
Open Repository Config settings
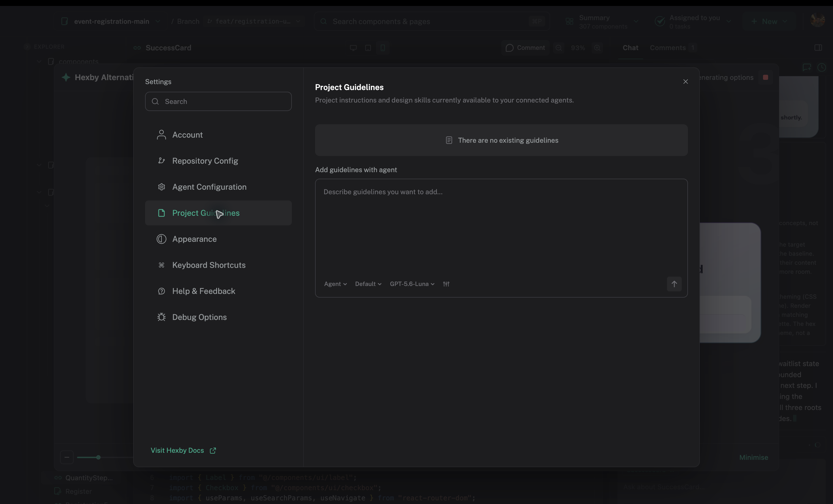[x=218, y=161]
